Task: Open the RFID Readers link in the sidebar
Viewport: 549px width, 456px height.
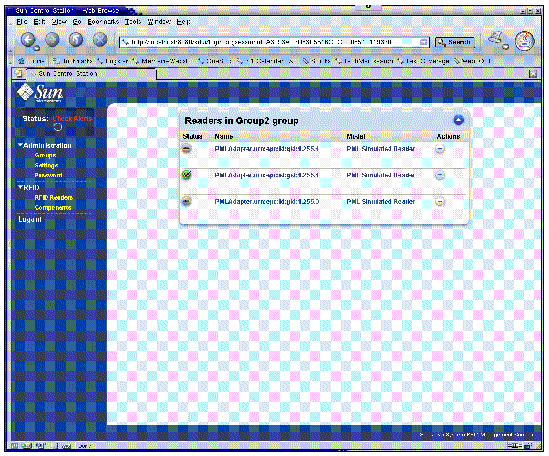Action: [x=54, y=198]
